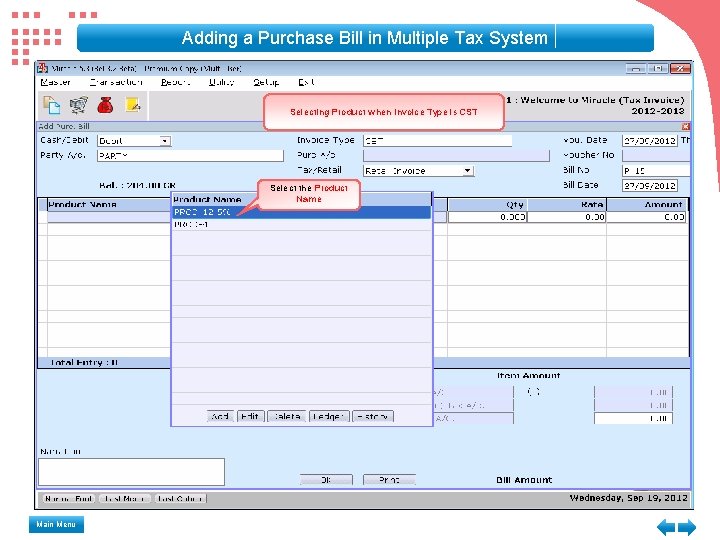Click the Last Menu status bar button

click(x=124, y=499)
